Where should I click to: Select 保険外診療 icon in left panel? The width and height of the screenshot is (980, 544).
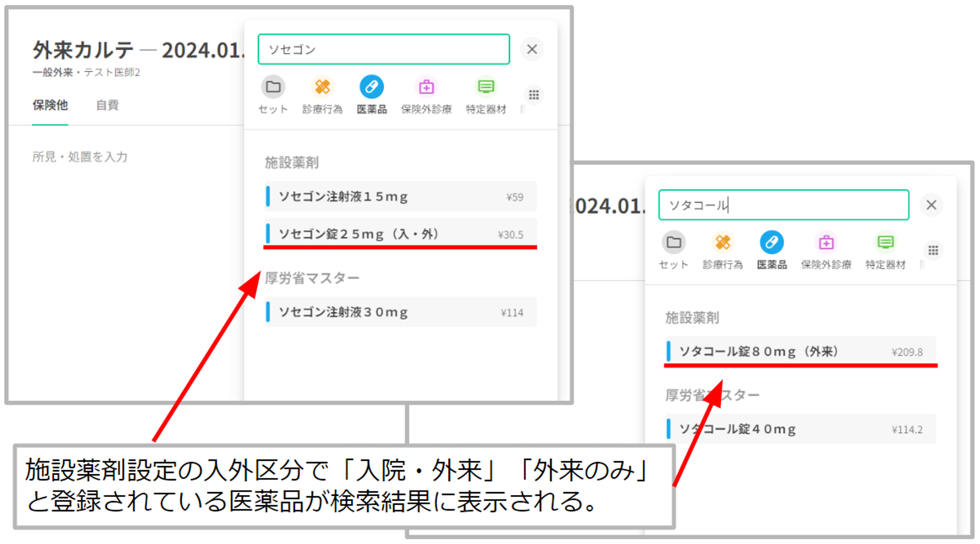coord(426,88)
